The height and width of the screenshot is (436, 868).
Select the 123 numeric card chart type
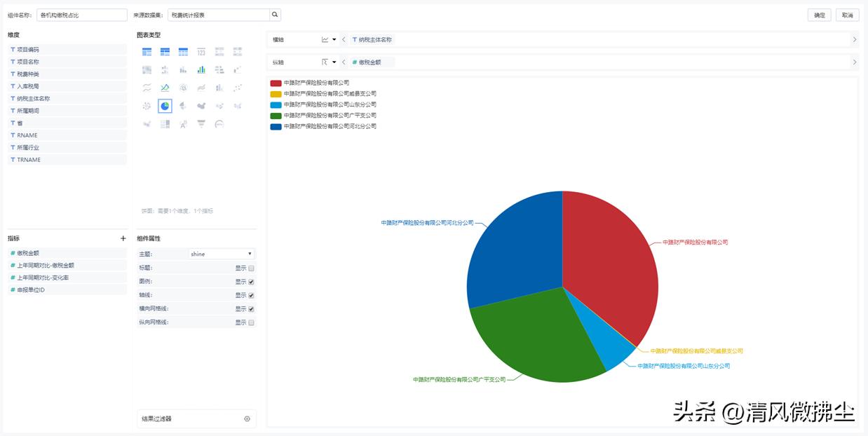click(x=201, y=52)
